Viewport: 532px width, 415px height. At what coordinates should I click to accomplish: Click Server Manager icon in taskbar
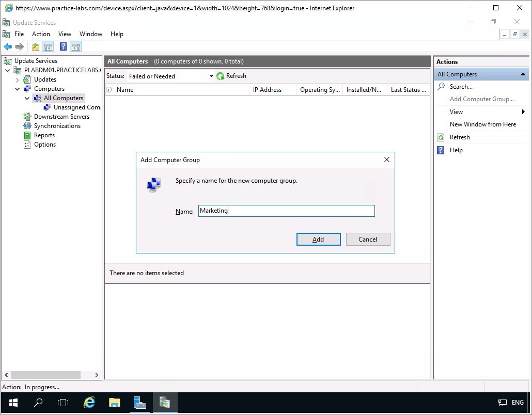tap(140, 403)
